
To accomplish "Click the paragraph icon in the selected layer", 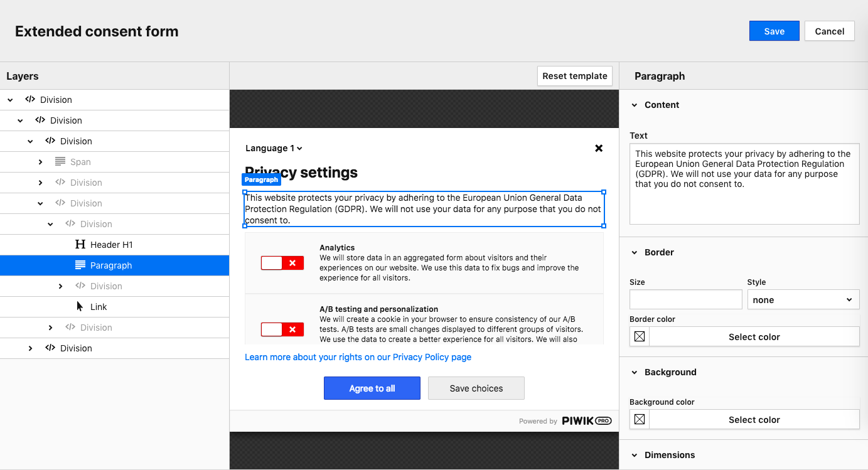I will 80,265.
